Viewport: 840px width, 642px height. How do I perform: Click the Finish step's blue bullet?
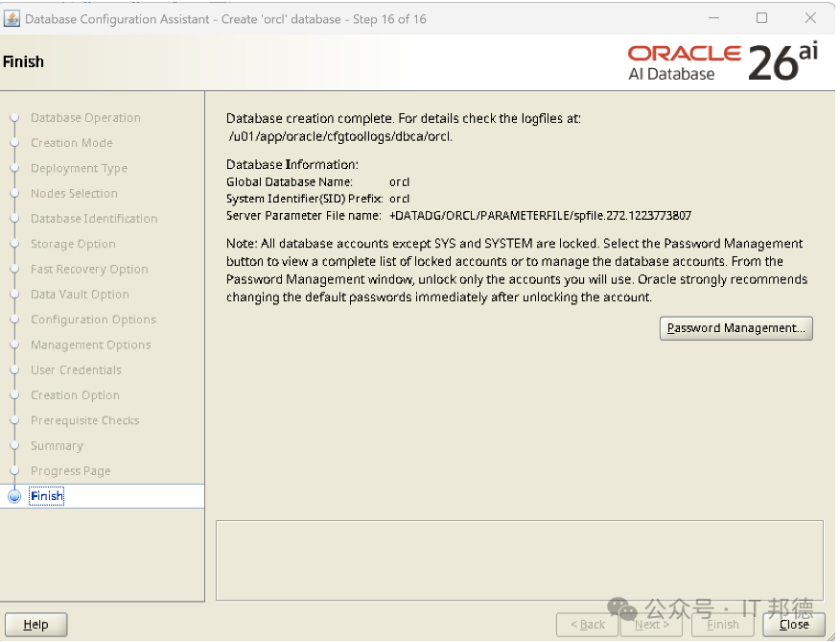pyautogui.click(x=14, y=496)
